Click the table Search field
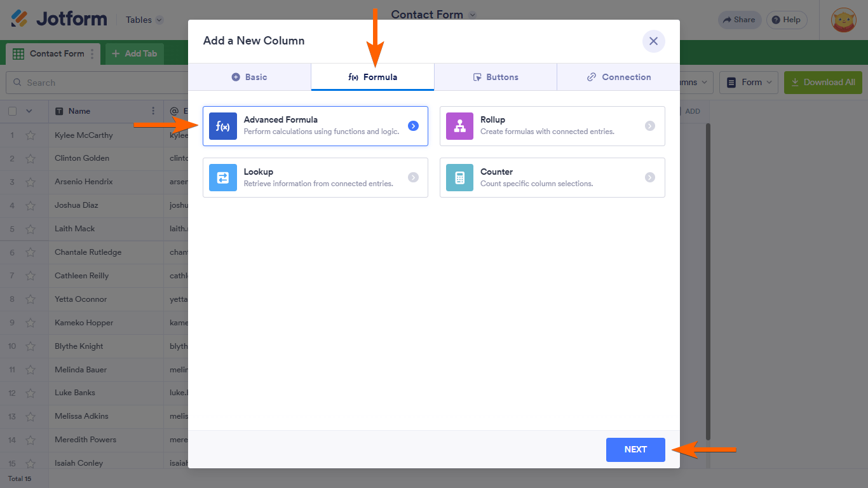Viewport: 868px width, 488px height. tap(95, 83)
